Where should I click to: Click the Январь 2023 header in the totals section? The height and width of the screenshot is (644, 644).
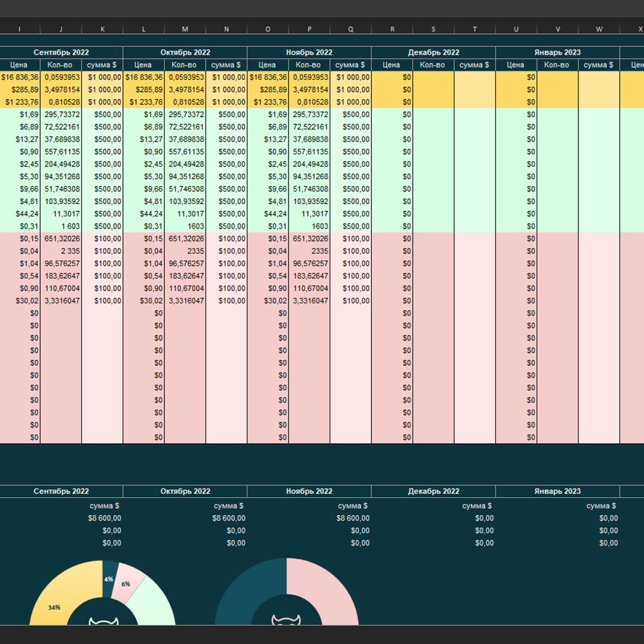tap(557, 491)
